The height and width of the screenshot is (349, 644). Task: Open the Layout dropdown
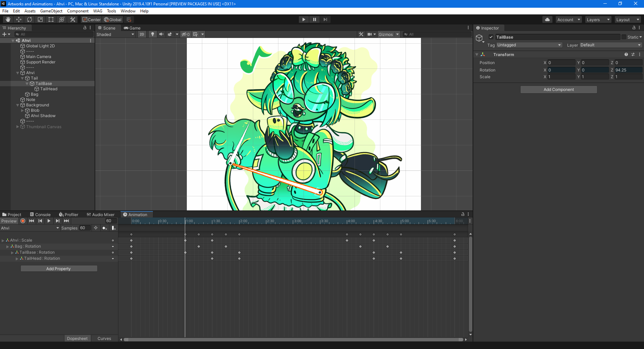coord(628,19)
